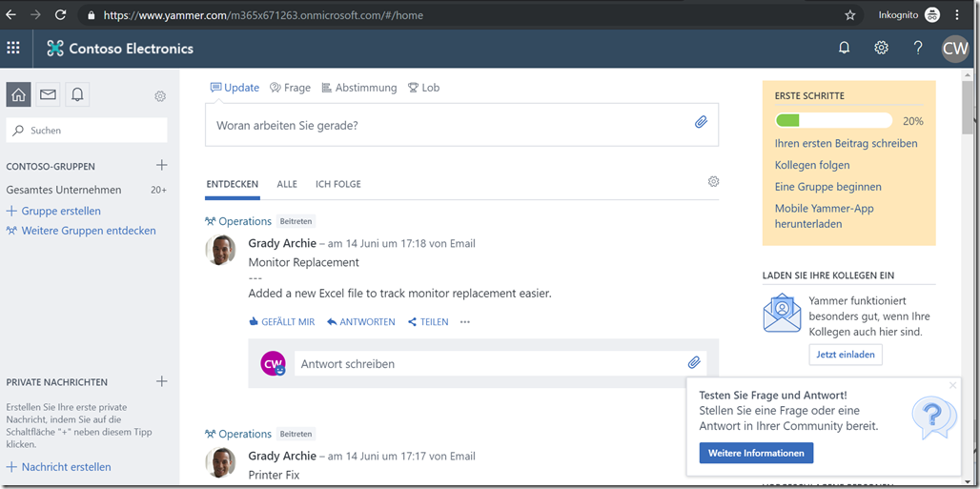This screenshot has width=980, height=489.
Task: Add private message with plus next to Private Nachrichten
Action: pos(161,381)
